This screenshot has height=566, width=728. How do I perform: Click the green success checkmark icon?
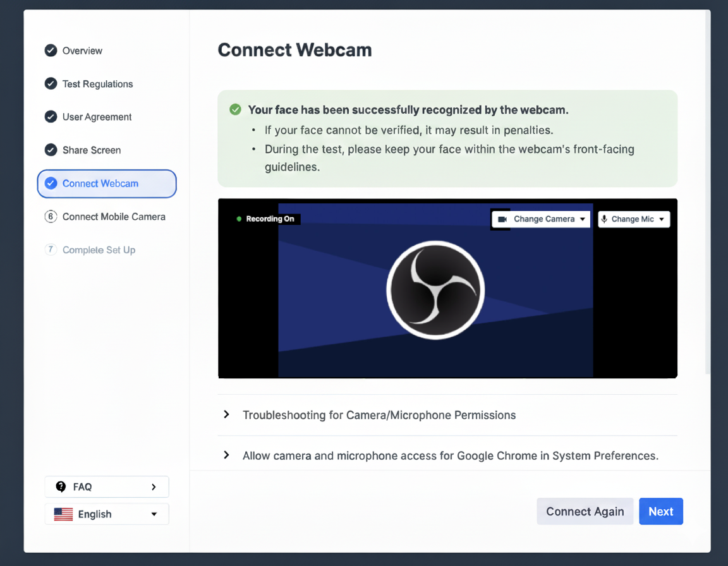coord(235,109)
